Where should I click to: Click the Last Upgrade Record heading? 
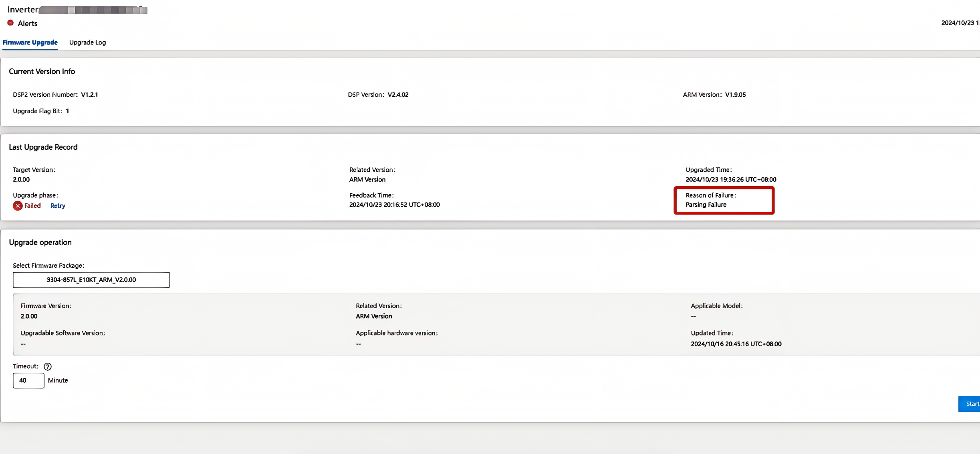(x=43, y=147)
